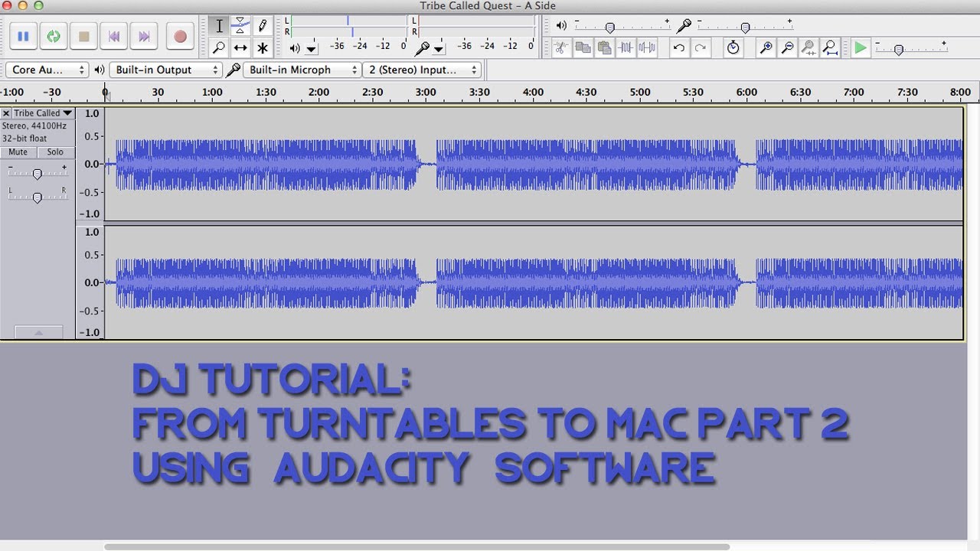Click the 1:00 mark on timeline ruler
This screenshot has width=980, height=551.
click(212, 92)
